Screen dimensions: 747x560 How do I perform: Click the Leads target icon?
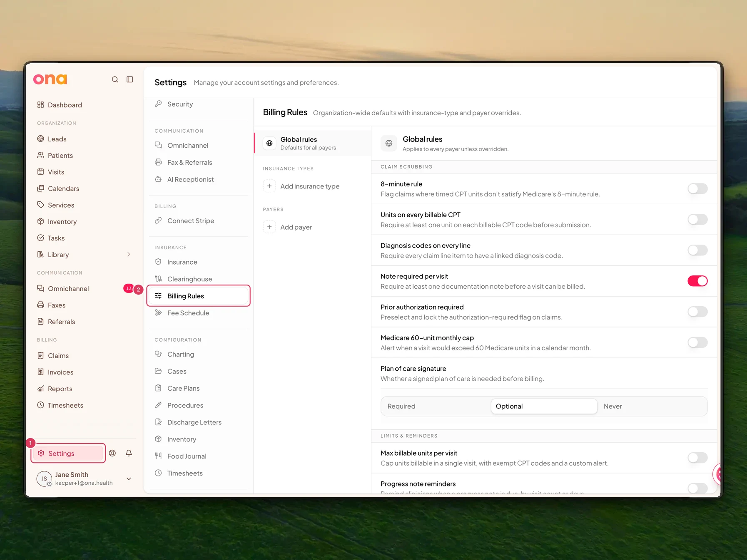tap(40, 139)
